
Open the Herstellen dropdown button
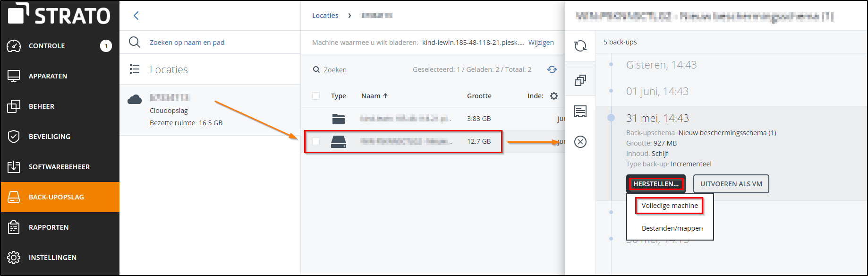point(655,184)
